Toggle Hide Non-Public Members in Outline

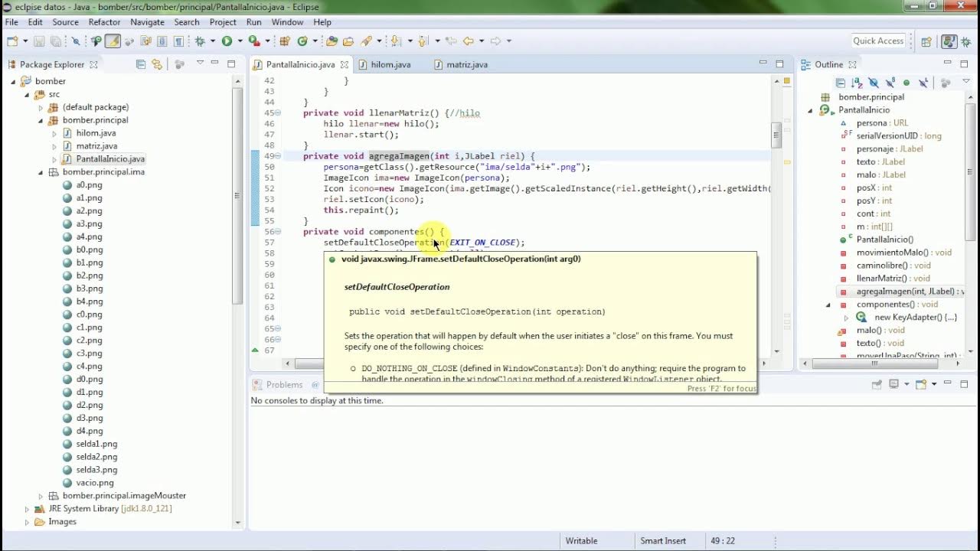coord(906,83)
